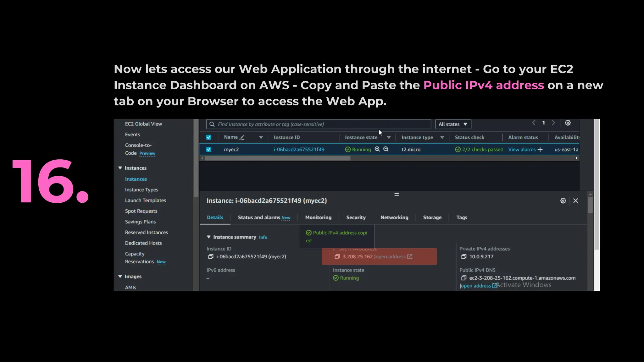Click the Alarm status column header

click(x=523, y=137)
